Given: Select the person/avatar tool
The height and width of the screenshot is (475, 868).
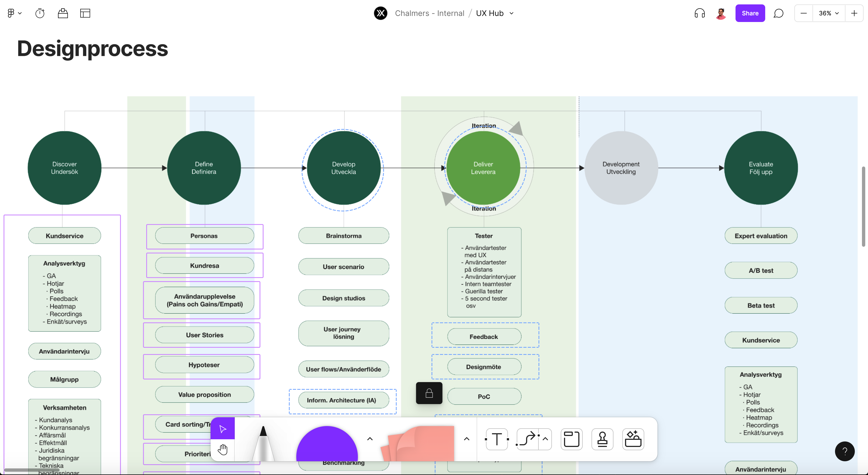Looking at the screenshot, I should pyautogui.click(x=602, y=439).
